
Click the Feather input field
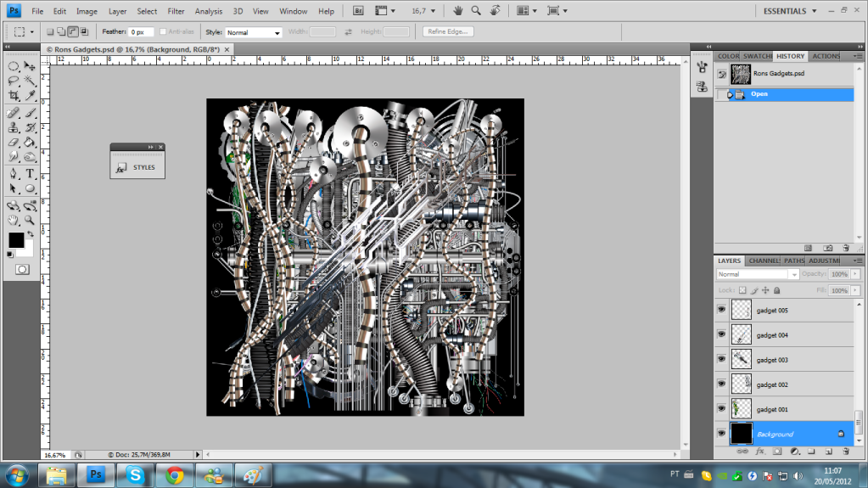point(140,31)
